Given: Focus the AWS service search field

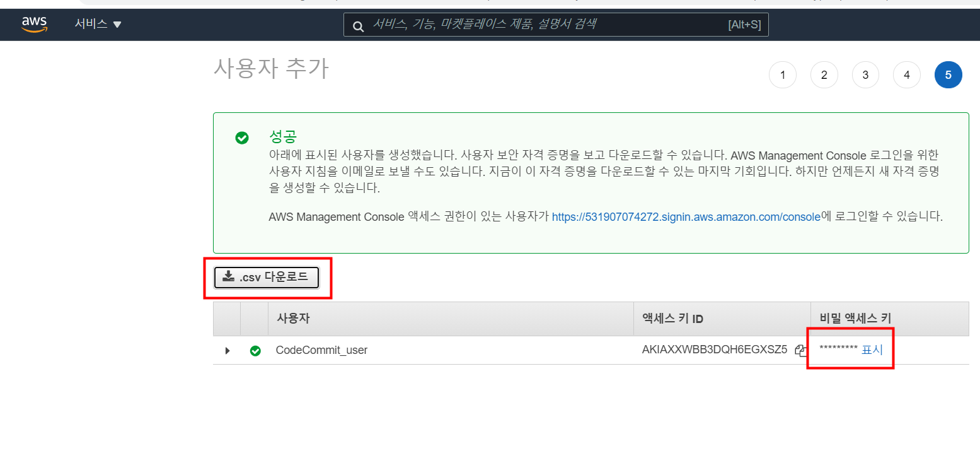Looking at the screenshot, I should point(556,25).
